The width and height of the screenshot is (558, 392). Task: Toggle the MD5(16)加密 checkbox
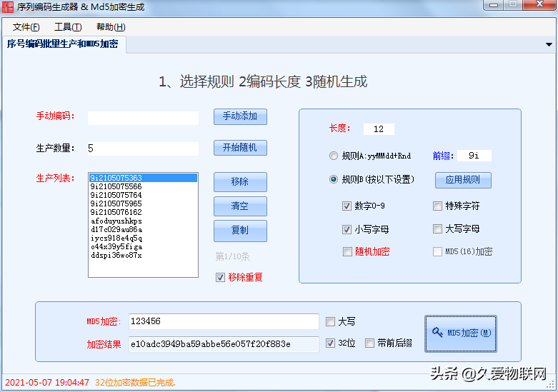tap(437, 252)
